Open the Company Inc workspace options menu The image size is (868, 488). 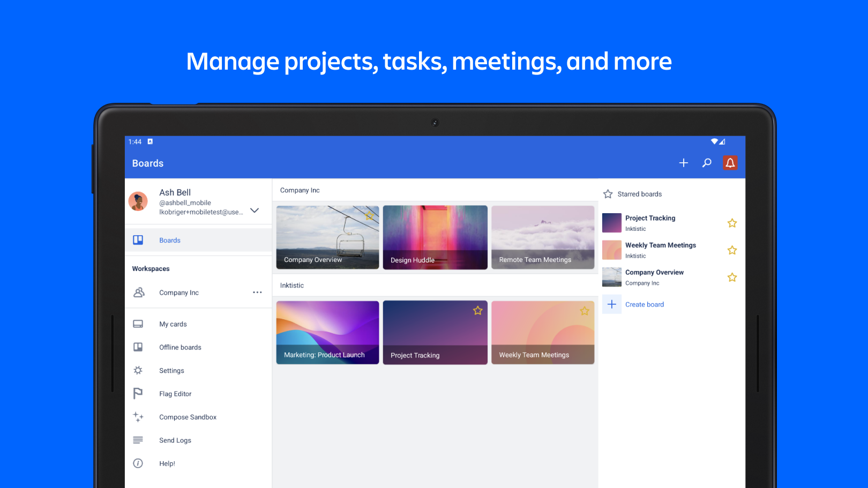point(257,292)
